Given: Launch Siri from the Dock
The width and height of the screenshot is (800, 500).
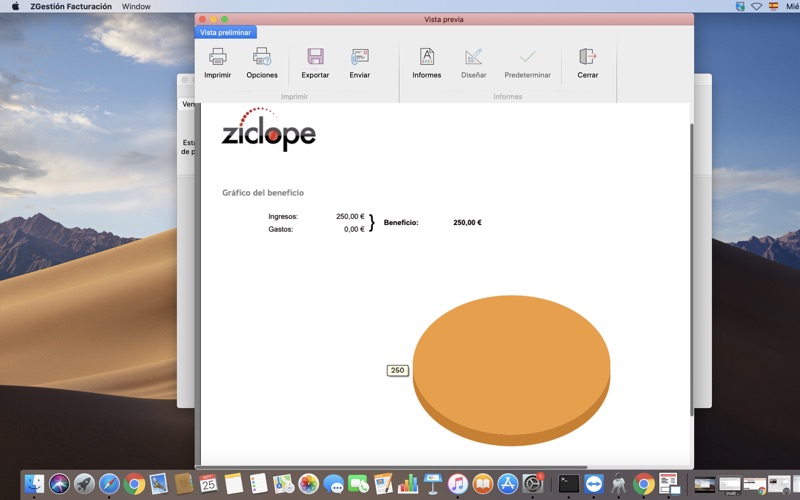Looking at the screenshot, I should (59, 484).
